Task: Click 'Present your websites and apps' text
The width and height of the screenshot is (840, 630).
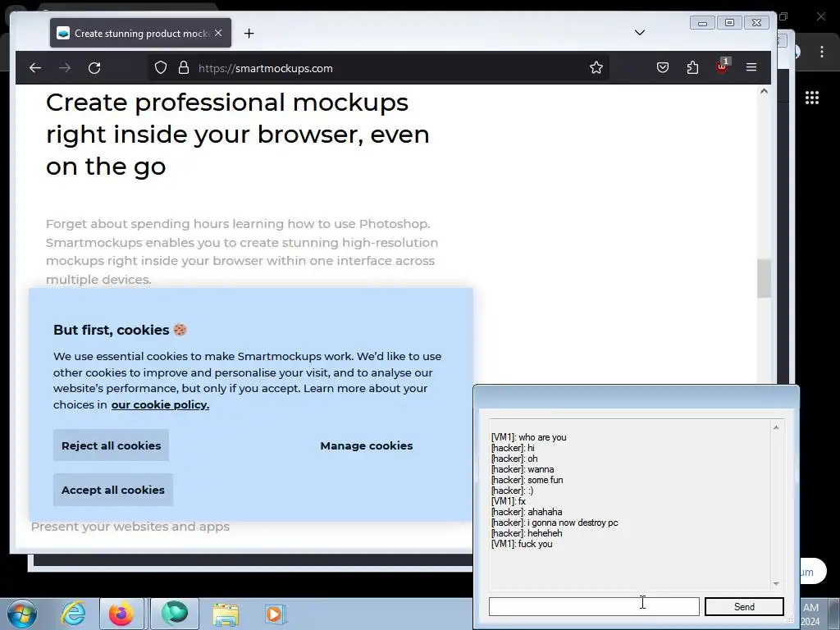Action: click(x=130, y=527)
